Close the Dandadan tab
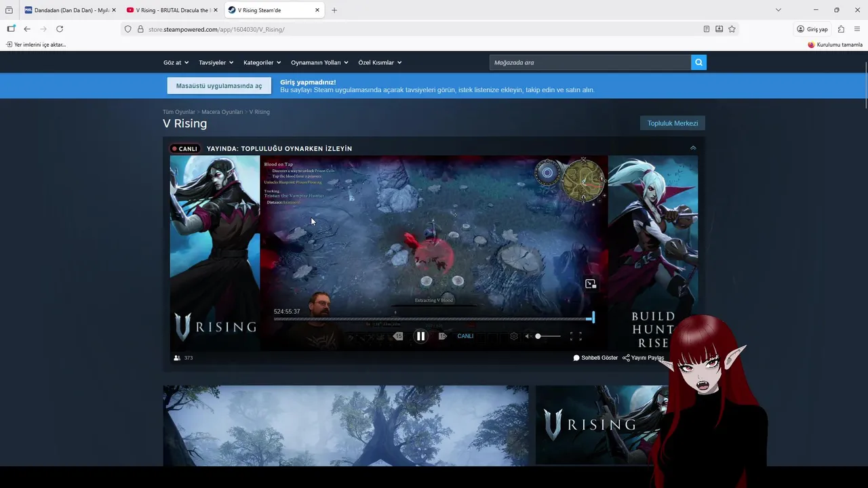This screenshot has height=488, width=868. point(113,10)
